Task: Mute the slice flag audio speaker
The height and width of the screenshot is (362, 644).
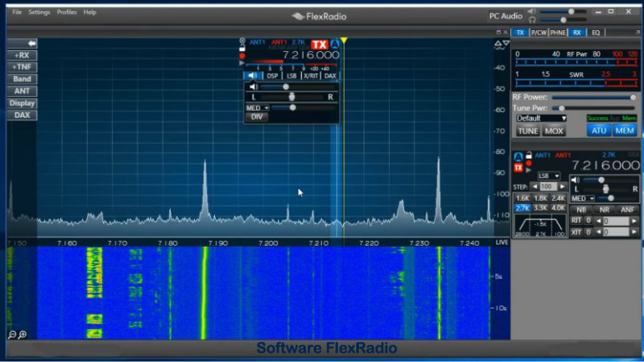Action: coord(253,87)
